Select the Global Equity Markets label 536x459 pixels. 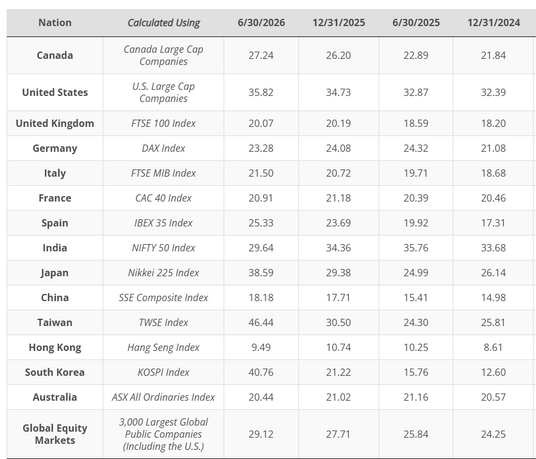click(x=55, y=434)
